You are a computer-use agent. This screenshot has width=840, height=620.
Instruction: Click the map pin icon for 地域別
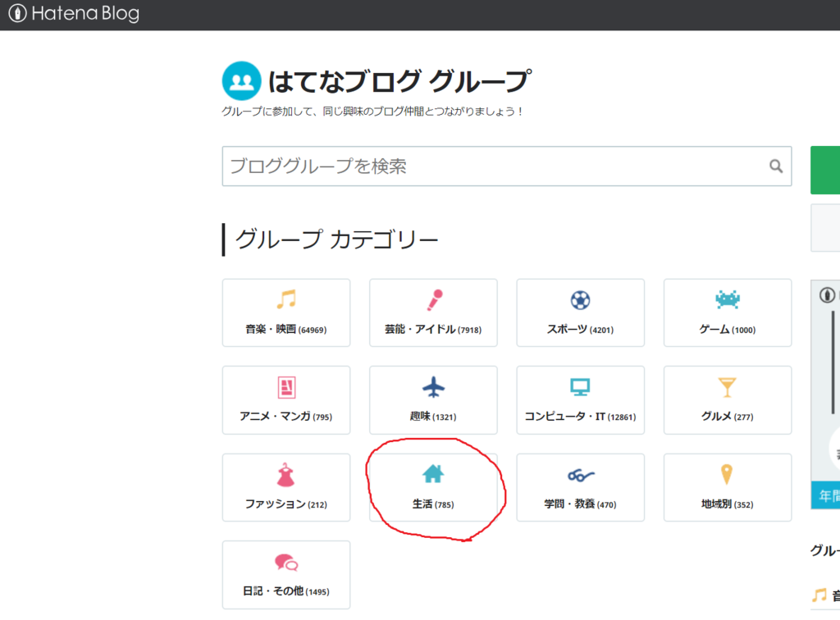pyautogui.click(x=727, y=474)
